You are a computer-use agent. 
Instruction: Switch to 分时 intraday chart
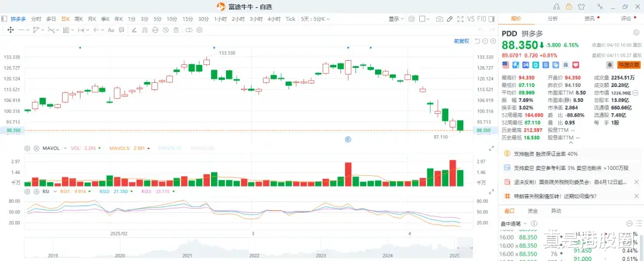[36, 19]
